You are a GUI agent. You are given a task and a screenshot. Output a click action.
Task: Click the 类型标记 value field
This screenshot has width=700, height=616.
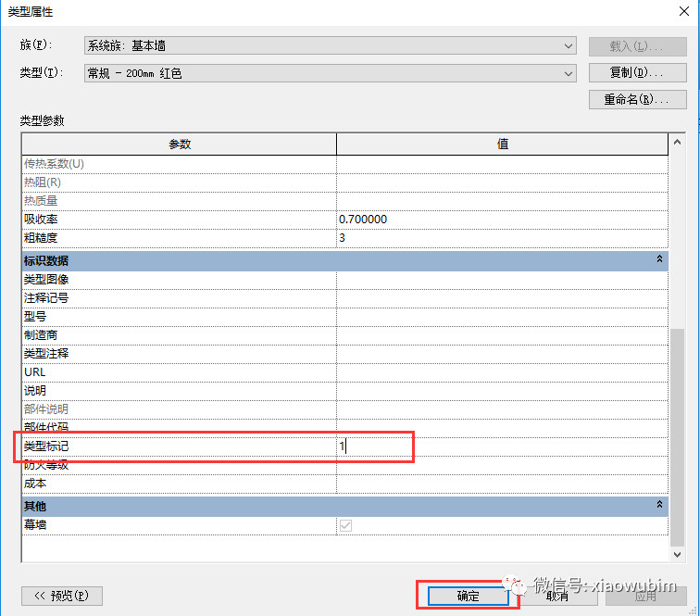(502, 446)
